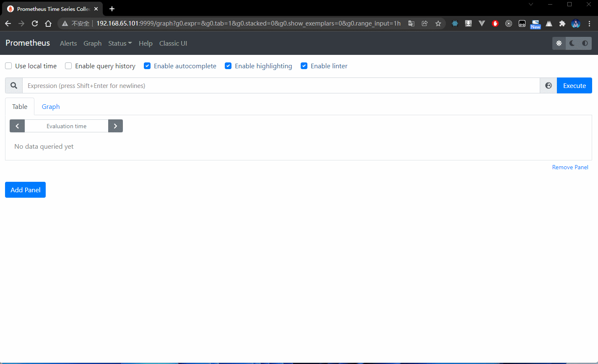Expand the Status dropdown menu
The height and width of the screenshot is (364, 598).
click(120, 43)
